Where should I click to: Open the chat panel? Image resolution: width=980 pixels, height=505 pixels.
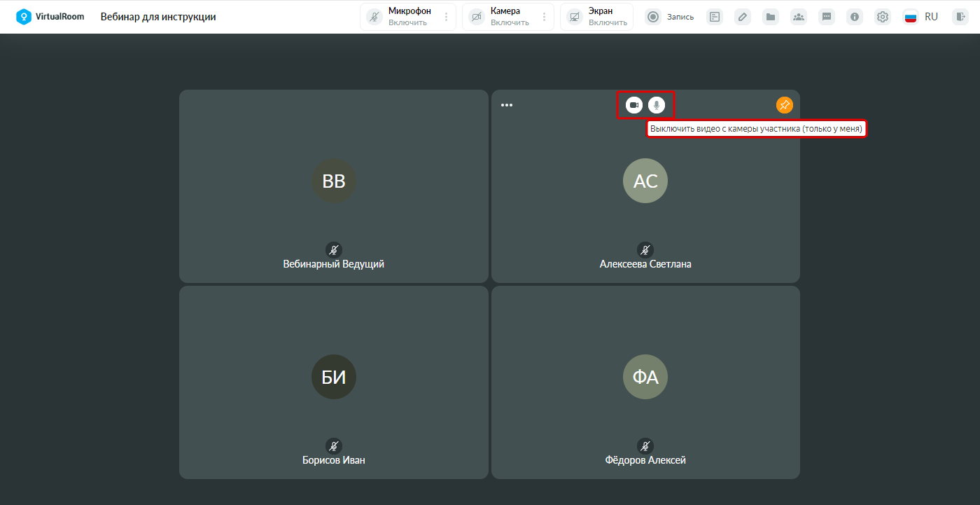pyautogui.click(x=827, y=17)
